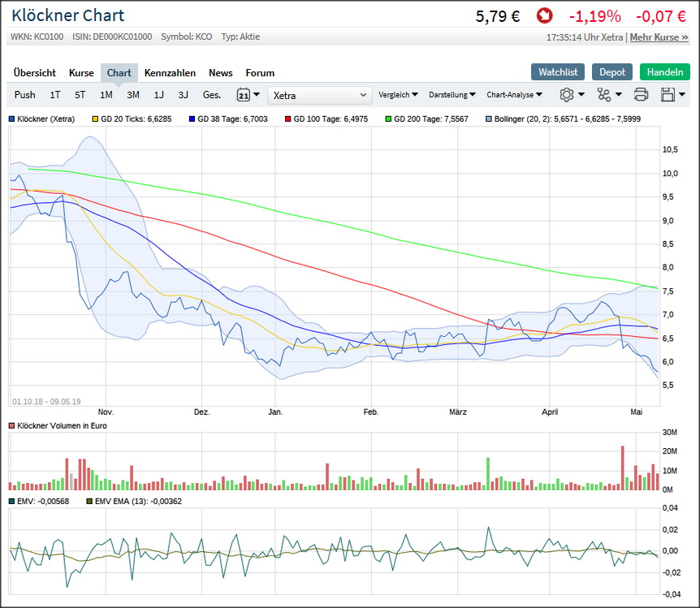This screenshot has width=700, height=608.
Task: Click the Symbol: KCO text
Action: tap(187, 37)
